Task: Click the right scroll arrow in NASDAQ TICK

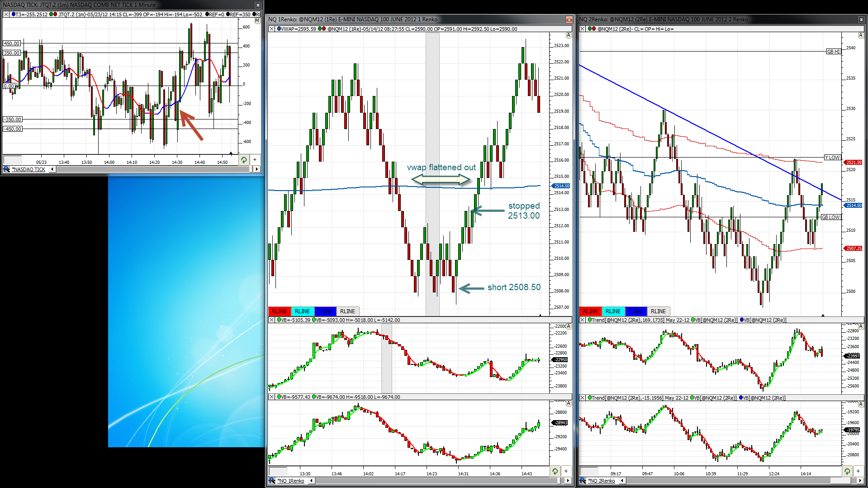Action: 256,169
